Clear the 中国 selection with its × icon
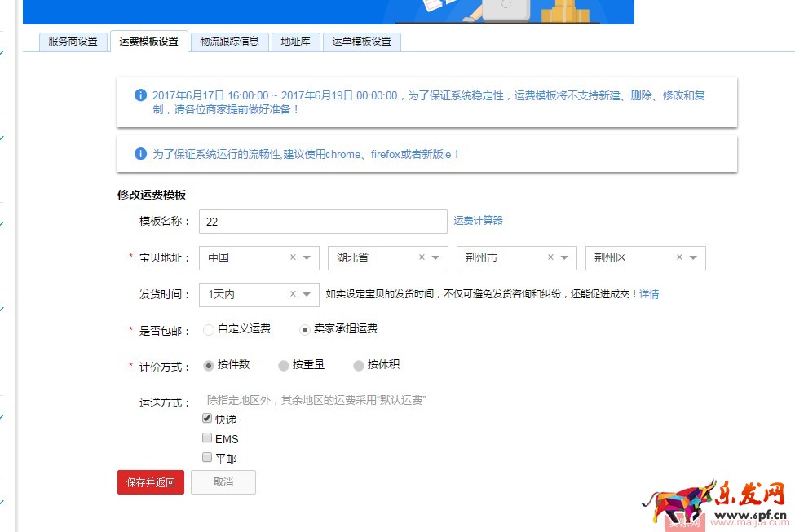795x532 pixels. 294,257
